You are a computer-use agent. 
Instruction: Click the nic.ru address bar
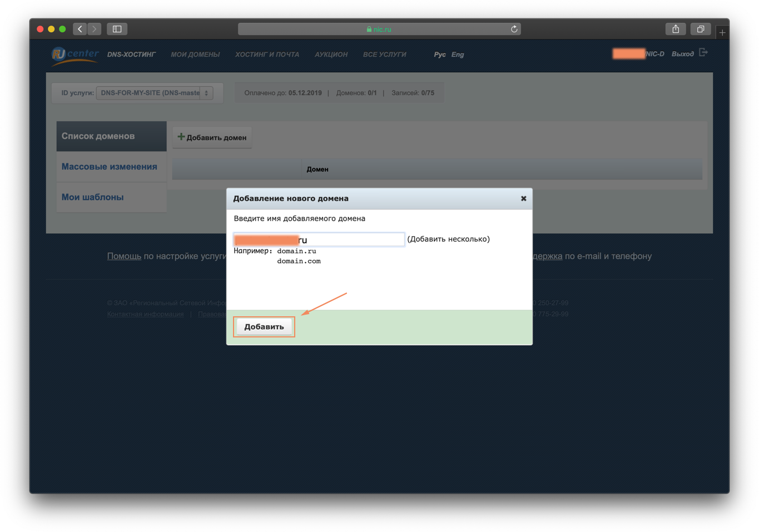[x=379, y=29]
